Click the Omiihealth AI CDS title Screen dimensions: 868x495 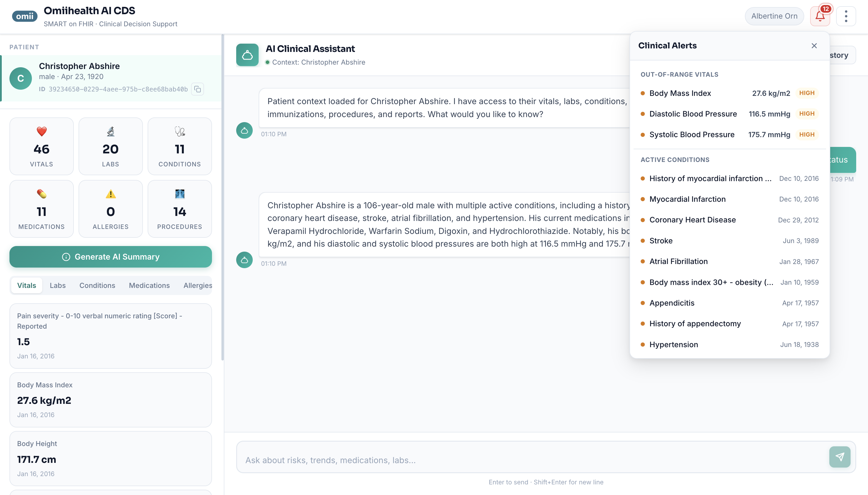click(89, 11)
